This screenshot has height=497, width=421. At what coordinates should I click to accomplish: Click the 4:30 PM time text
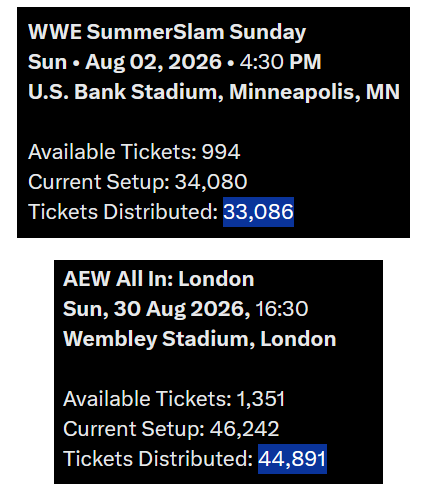280,62
